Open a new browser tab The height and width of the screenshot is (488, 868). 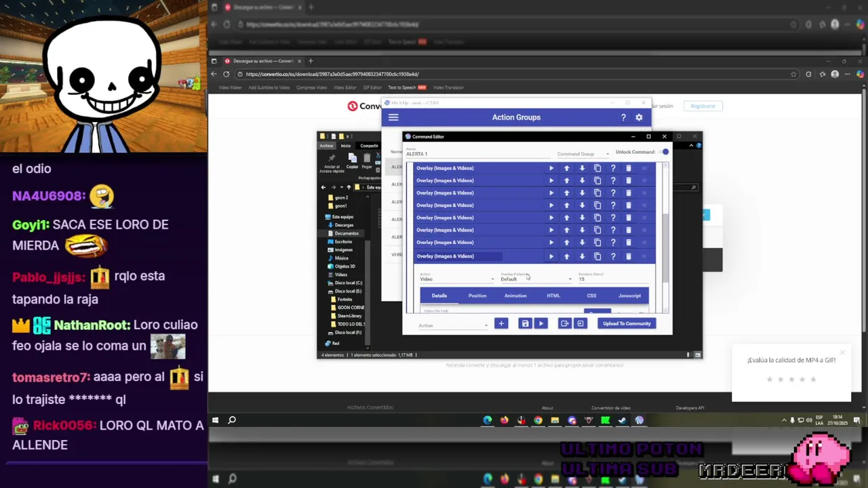click(x=311, y=61)
